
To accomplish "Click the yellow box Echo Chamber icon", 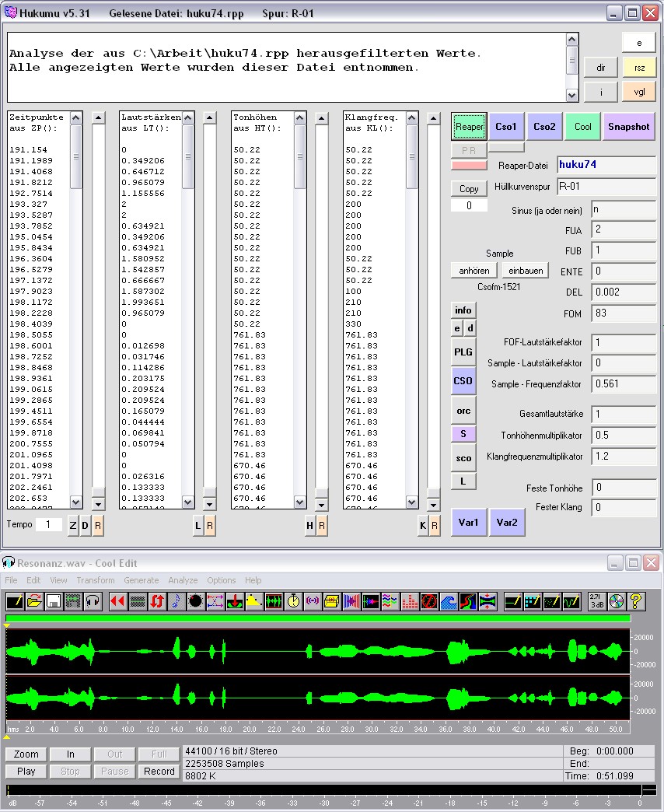I will coord(332,601).
